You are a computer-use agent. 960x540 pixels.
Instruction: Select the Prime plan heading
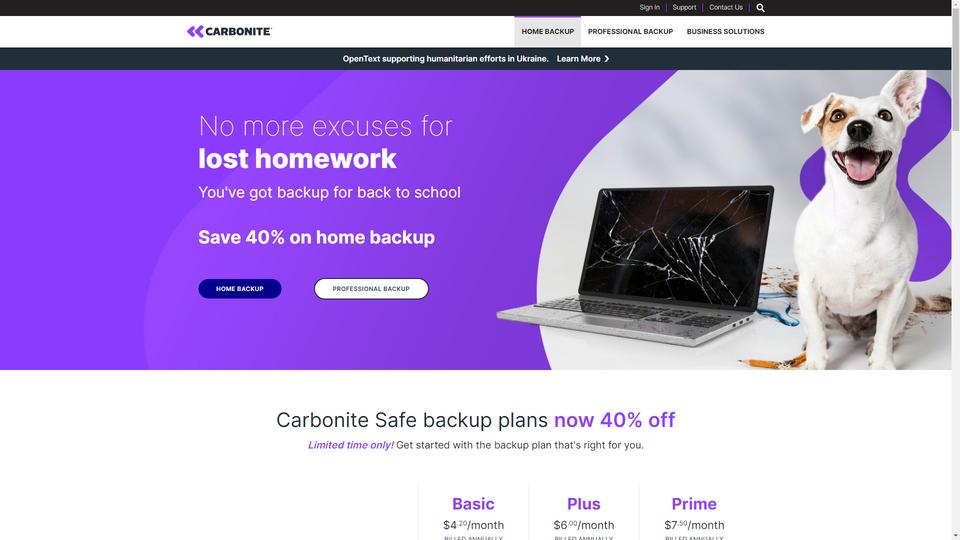(694, 504)
